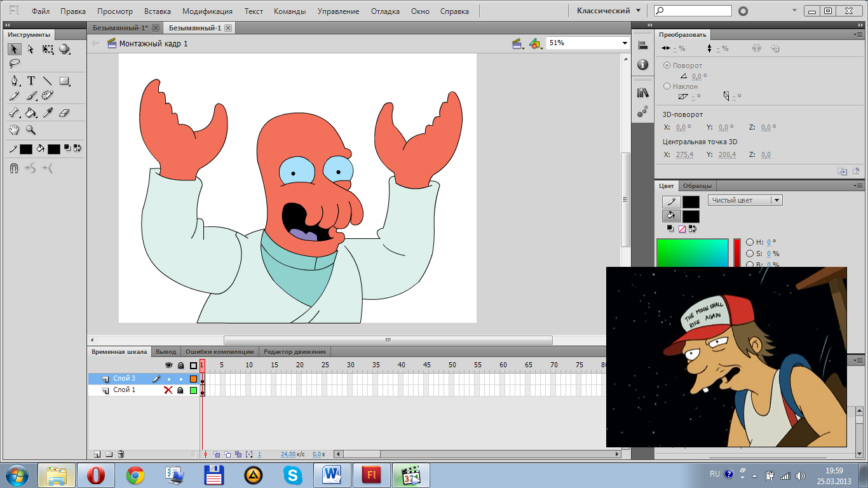Screen dimensions: 868x488
Task: Open the Info panel icon
Action: coord(642,64)
